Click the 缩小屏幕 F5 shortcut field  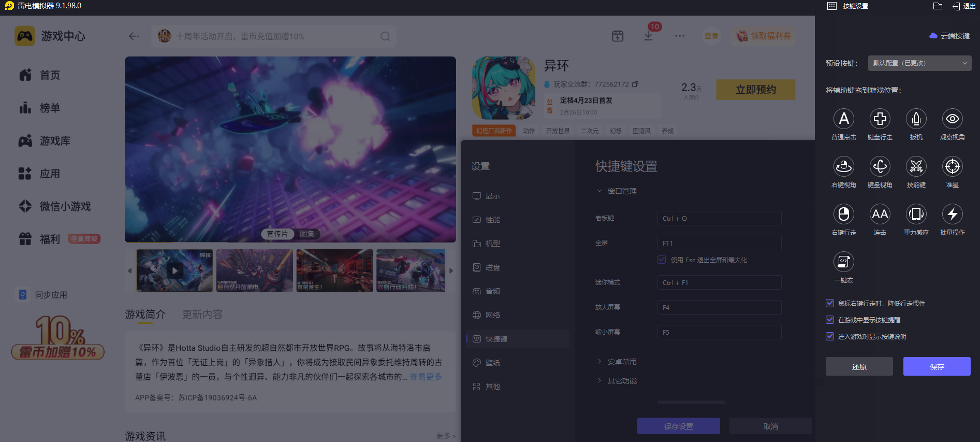[720, 332]
